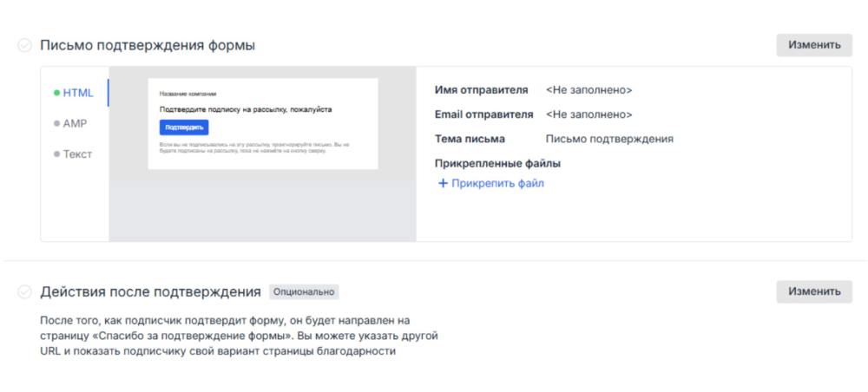Click the "Прикрепить файл" link text

coord(497,183)
